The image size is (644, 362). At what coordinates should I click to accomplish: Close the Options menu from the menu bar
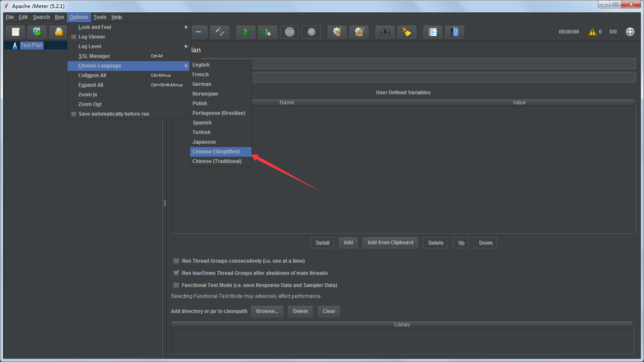79,17
